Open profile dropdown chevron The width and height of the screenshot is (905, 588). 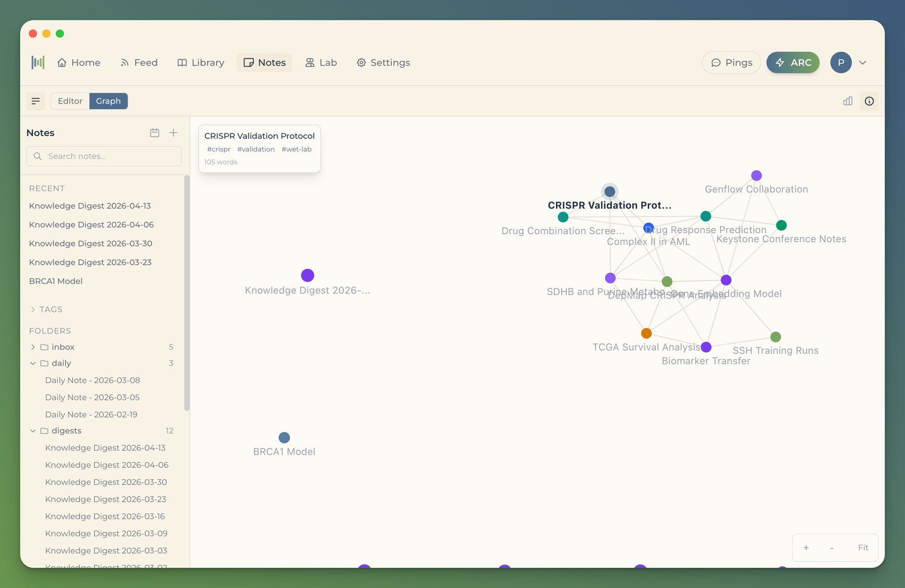click(863, 62)
